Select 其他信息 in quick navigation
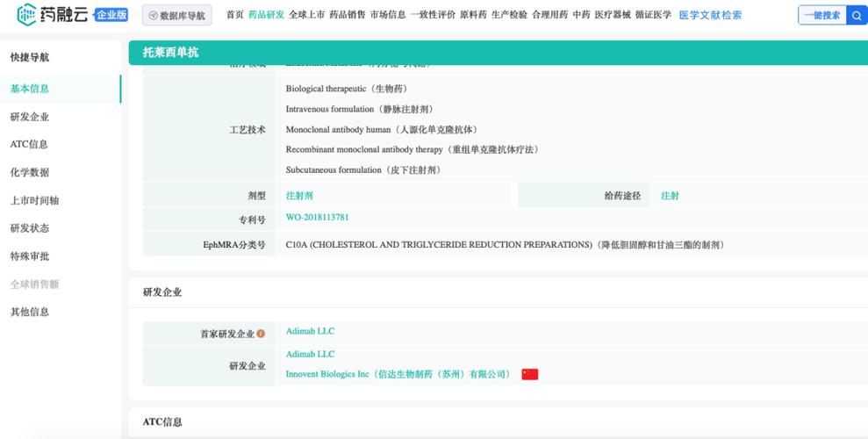This screenshot has width=868, height=439. [x=30, y=313]
